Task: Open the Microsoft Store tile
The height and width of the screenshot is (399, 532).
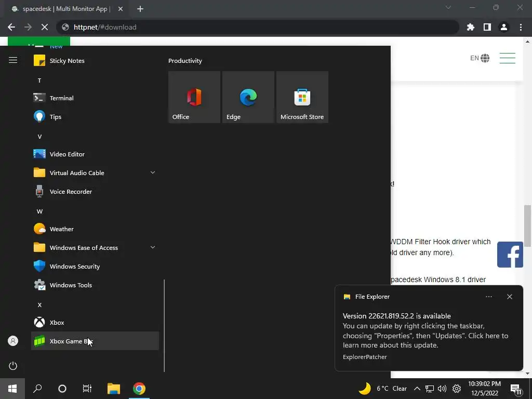Action: pos(302,97)
